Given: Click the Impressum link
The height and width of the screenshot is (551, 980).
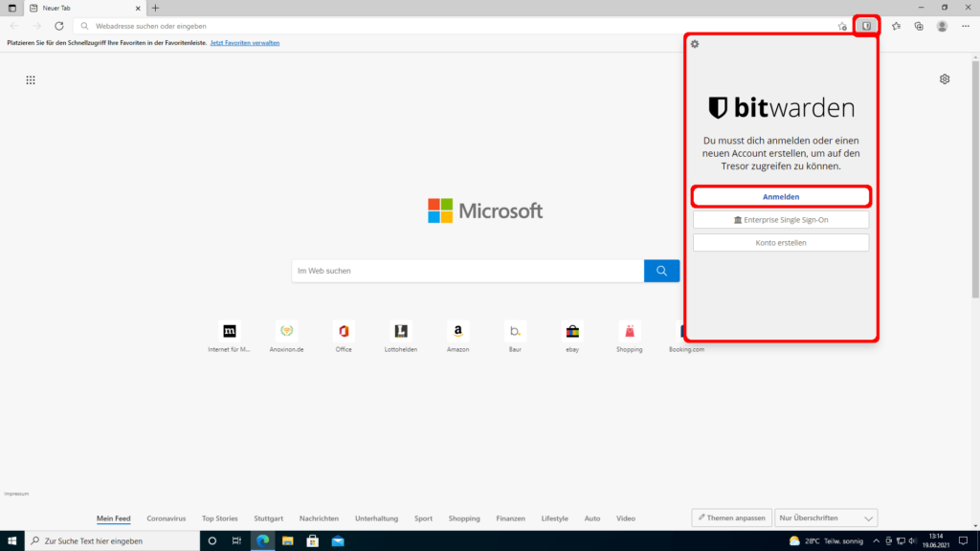Looking at the screenshot, I should coord(16,494).
